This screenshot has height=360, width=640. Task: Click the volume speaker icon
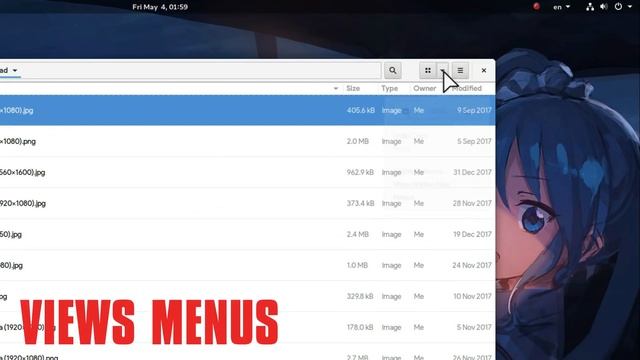pos(604,7)
